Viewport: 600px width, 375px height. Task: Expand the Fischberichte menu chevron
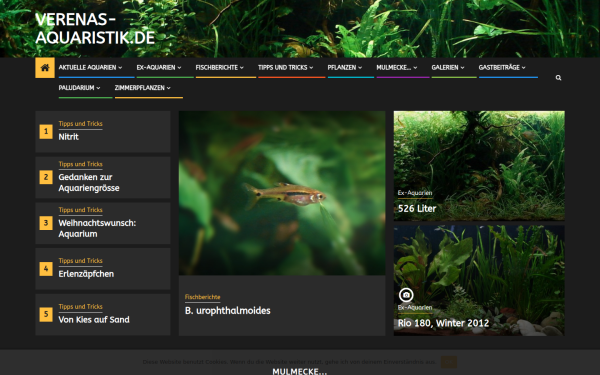tap(241, 68)
